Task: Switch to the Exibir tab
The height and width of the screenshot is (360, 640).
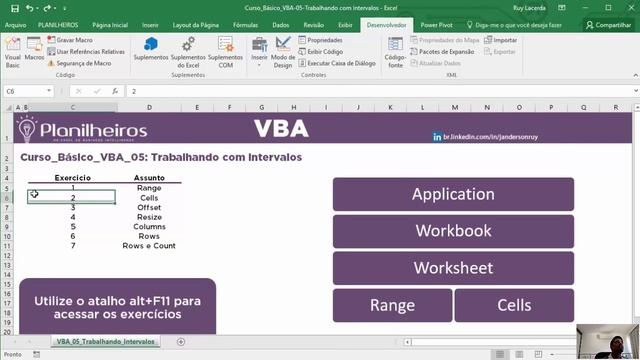Action: (345, 25)
